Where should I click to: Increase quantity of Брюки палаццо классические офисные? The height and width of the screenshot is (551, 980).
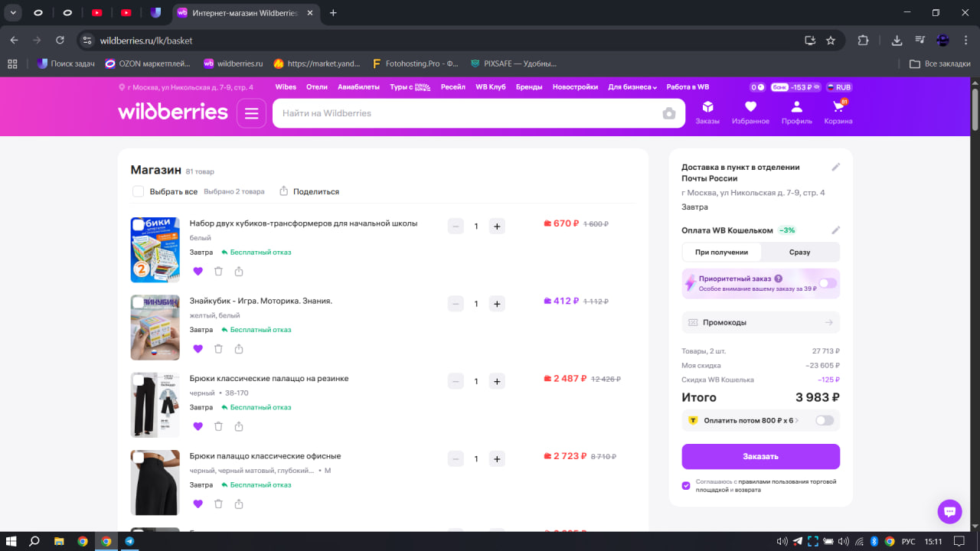click(x=497, y=458)
